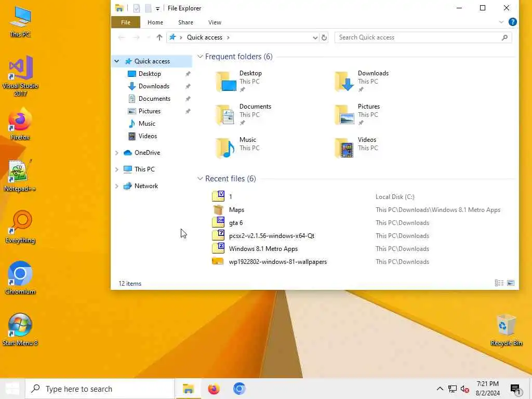Image resolution: width=532 pixels, height=399 pixels.
Task: Switch to the Home ribbon tab
Action: (x=155, y=22)
